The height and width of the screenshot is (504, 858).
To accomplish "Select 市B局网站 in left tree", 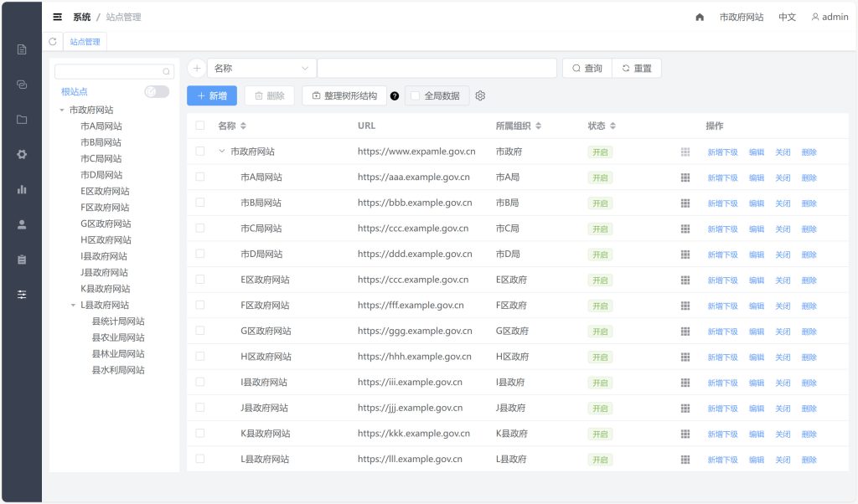I will point(101,142).
